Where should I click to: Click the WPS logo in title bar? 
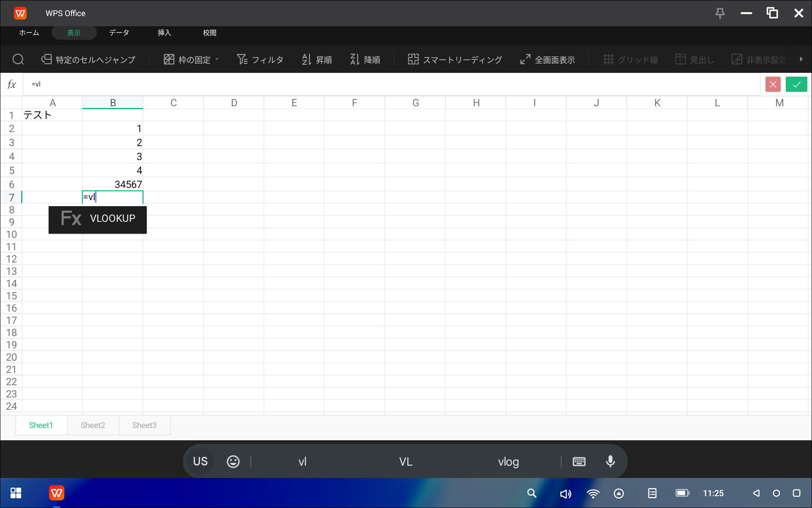pos(20,14)
